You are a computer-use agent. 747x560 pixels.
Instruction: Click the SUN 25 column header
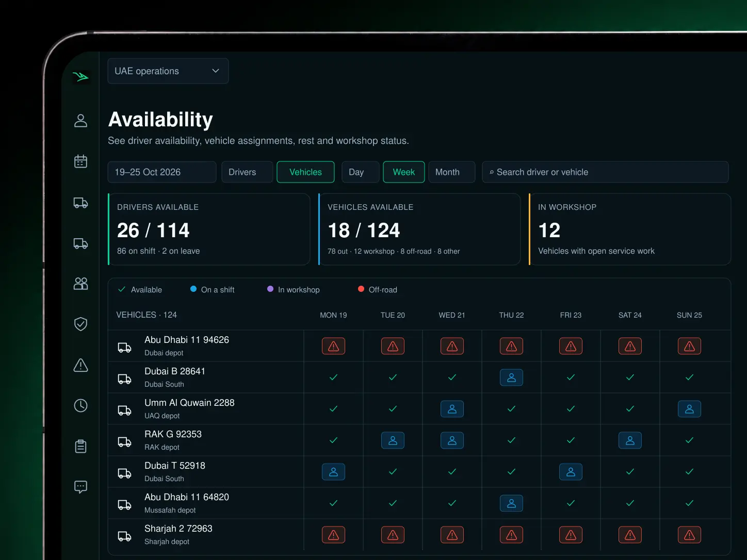(x=689, y=315)
